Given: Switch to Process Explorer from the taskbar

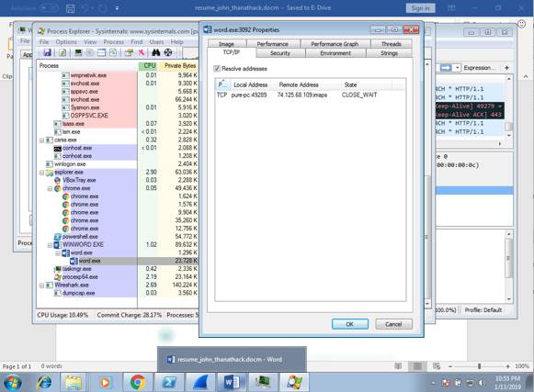Looking at the screenshot, I should [x=294, y=382].
